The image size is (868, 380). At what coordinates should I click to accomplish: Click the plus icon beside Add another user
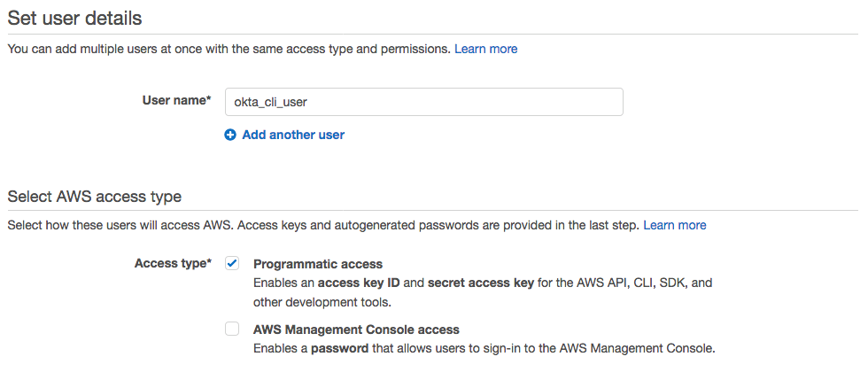click(230, 136)
